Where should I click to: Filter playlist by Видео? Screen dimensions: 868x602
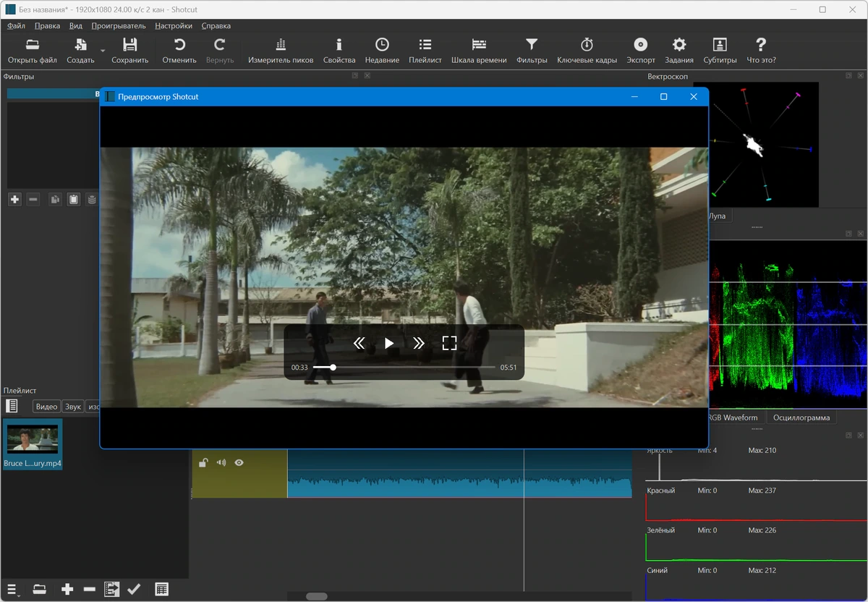click(46, 407)
